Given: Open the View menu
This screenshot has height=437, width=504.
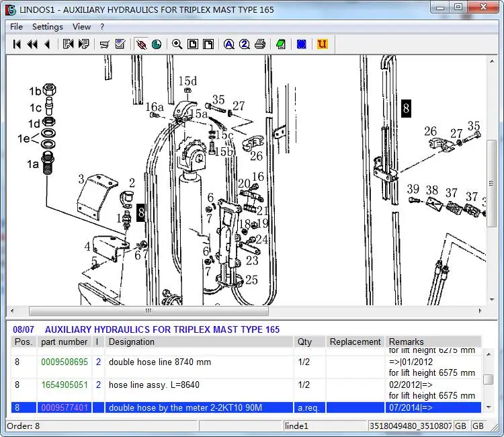Looking at the screenshot, I should 81,27.
